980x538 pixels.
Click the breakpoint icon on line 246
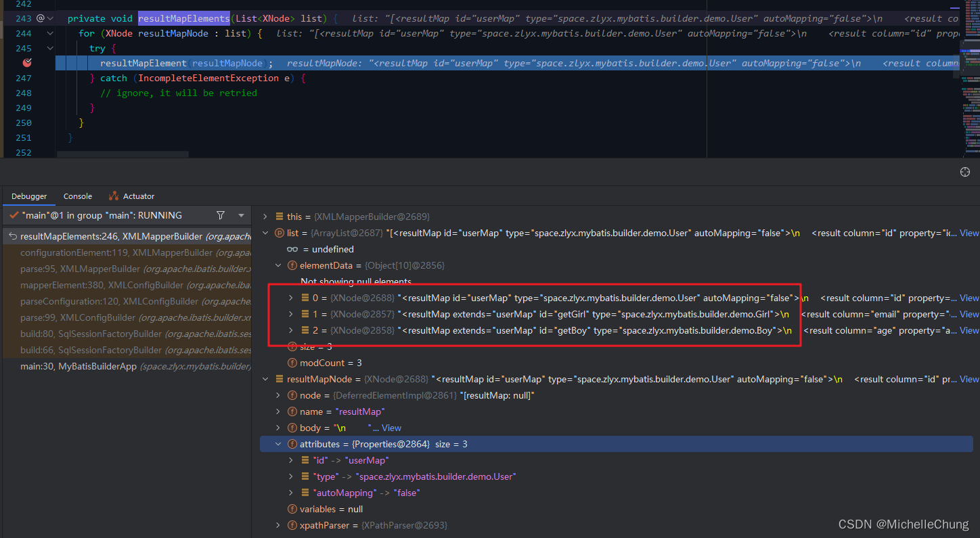[x=27, y=63]
